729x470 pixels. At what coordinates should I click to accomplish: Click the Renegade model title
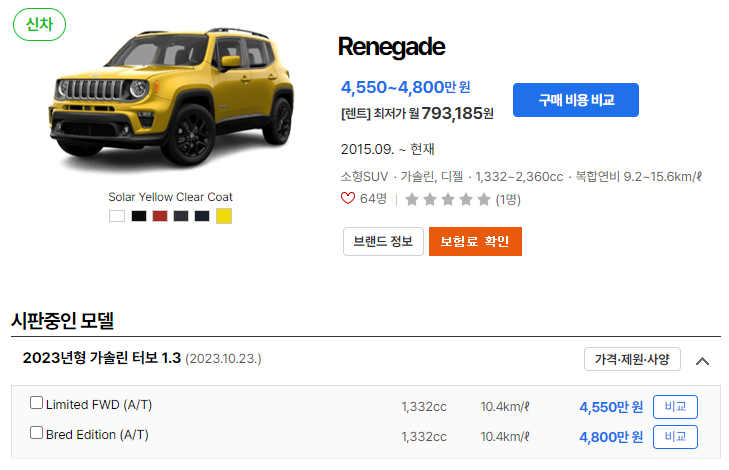point(391,47)
